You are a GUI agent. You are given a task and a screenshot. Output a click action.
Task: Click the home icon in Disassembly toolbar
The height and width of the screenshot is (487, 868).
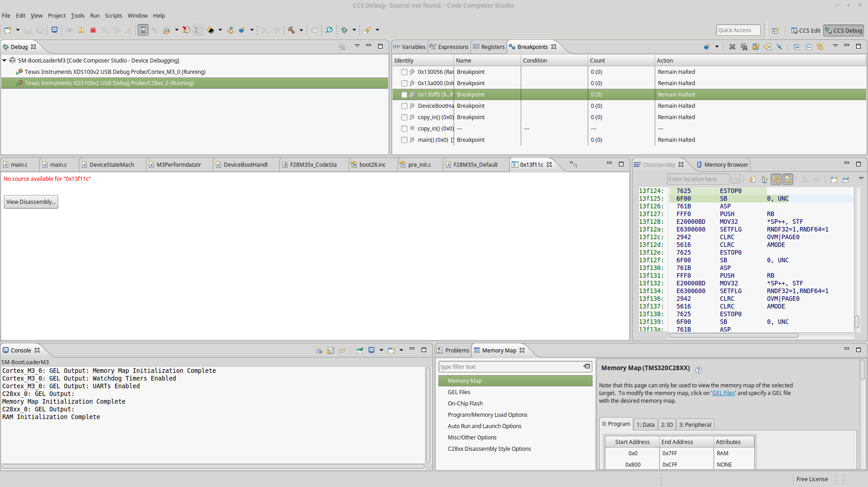click(x=764, y=179)
